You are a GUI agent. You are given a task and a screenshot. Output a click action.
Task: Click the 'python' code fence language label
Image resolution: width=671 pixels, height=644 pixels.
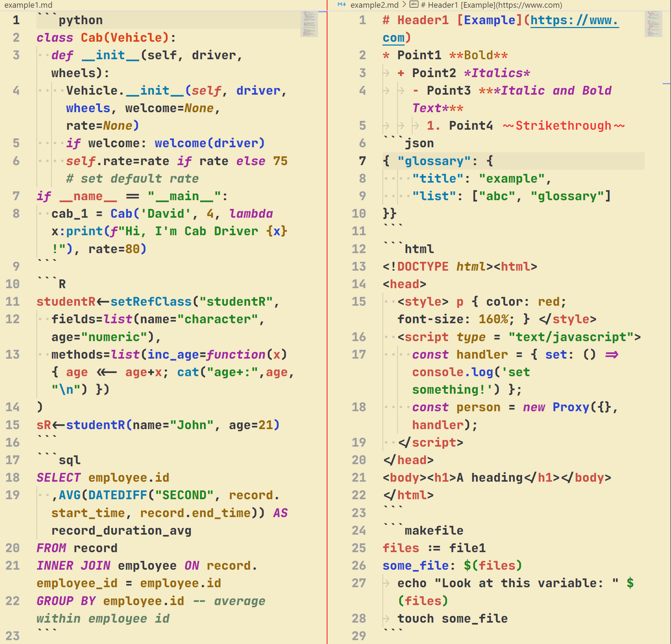tap(81, 20)
